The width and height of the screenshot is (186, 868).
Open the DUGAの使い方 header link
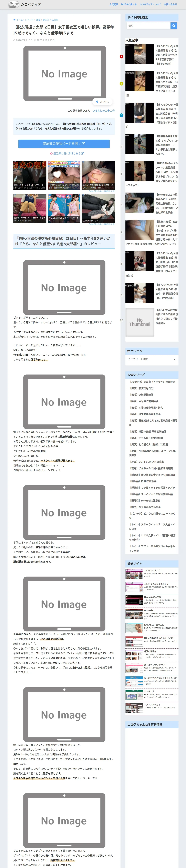(x=129, y=4)
